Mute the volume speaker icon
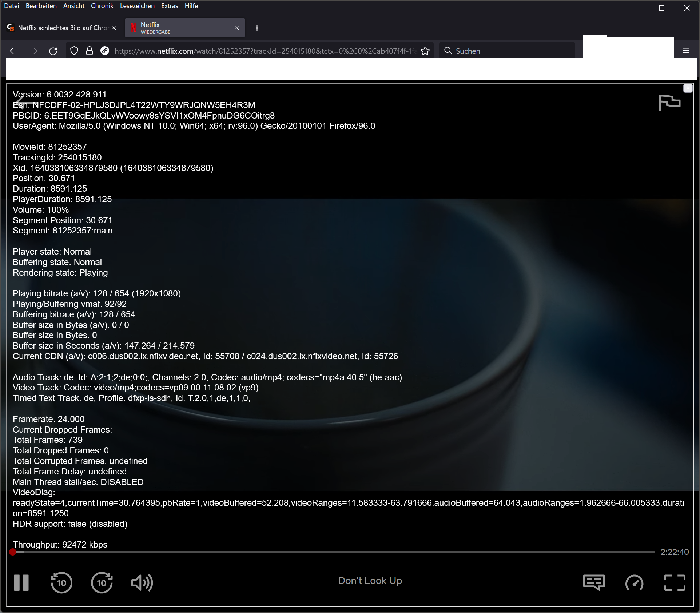 click(142, 583)
